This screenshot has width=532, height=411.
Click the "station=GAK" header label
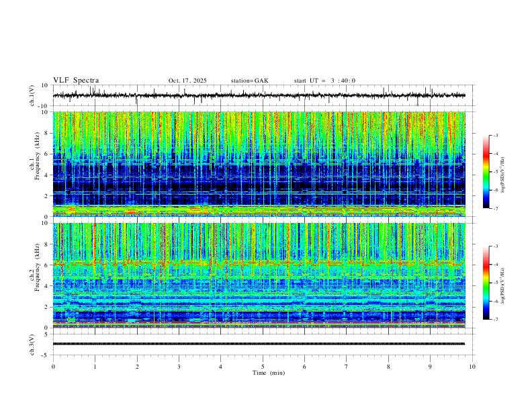click(249, 81)
